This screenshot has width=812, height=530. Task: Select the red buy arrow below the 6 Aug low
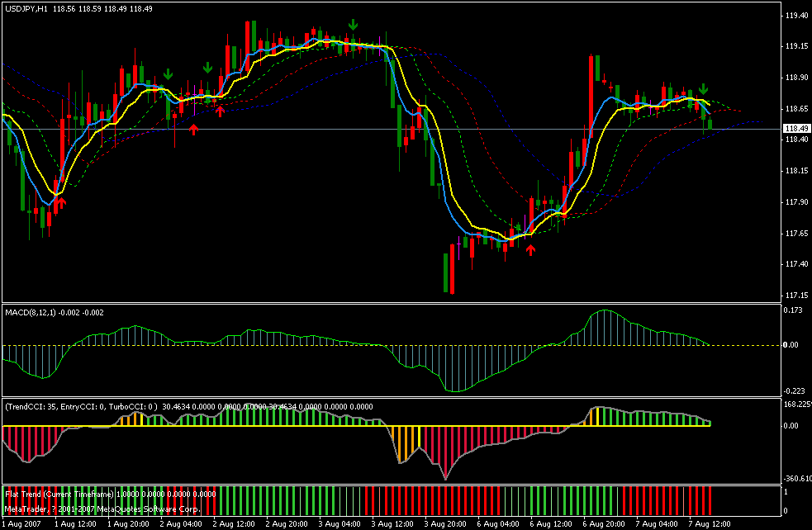pyautogui.click(x=531, y=246)
